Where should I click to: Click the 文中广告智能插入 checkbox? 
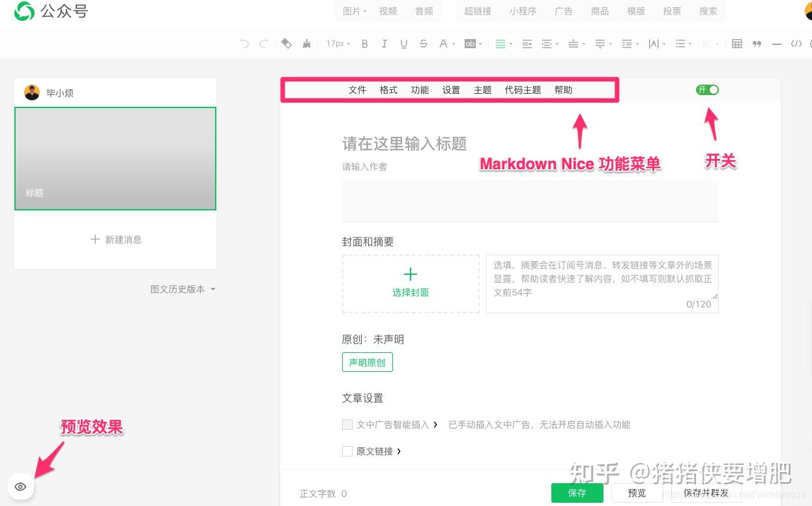pos(347,425)
